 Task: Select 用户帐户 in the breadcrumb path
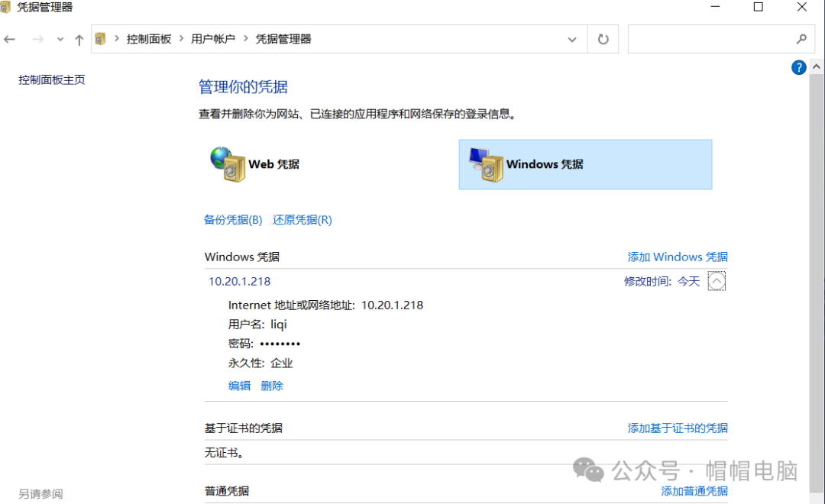pos(213,39)
